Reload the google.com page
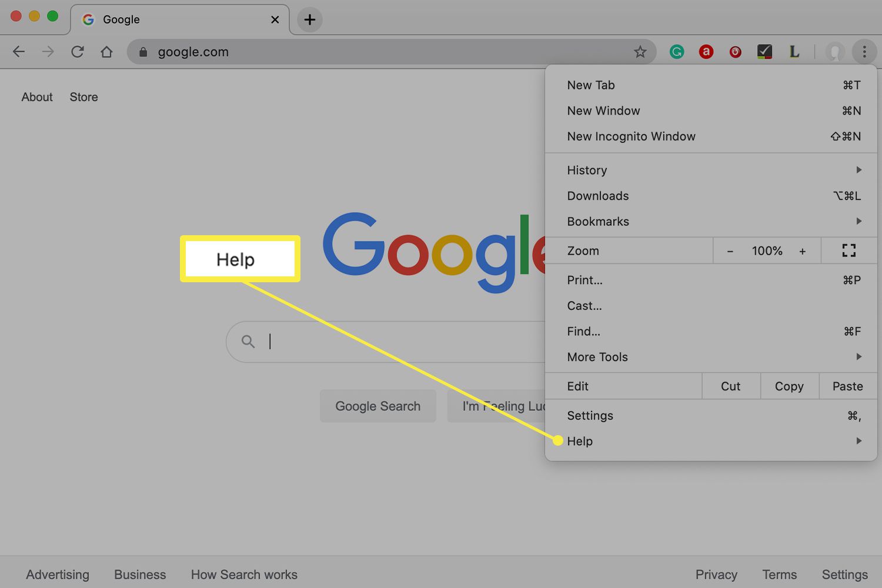882x588 pixels. (x=77, y=52)
